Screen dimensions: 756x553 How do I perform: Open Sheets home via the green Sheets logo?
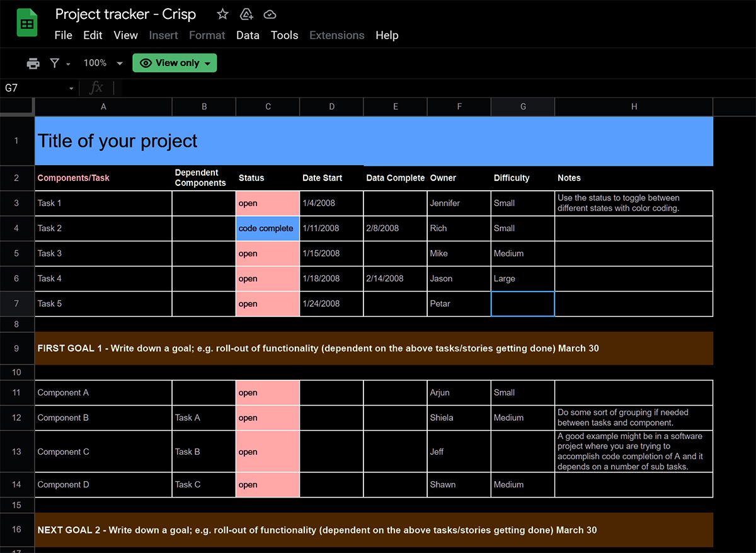click(x=26, y=22)
